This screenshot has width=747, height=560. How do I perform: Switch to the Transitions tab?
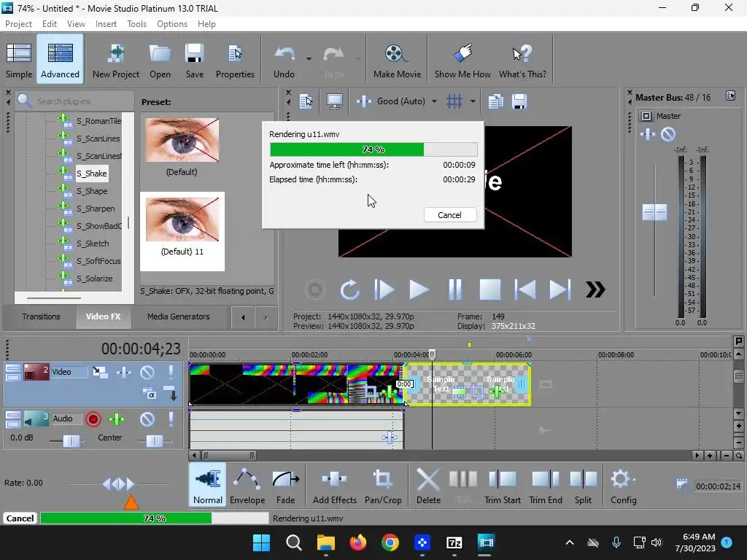click(x=41, y=316)
